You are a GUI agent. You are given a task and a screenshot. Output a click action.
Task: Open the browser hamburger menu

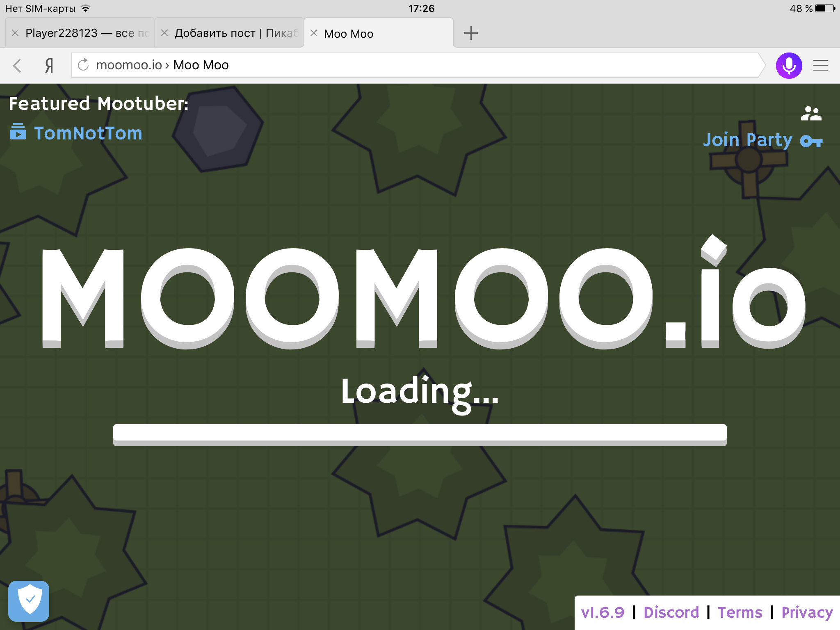(x=820, y=66)
